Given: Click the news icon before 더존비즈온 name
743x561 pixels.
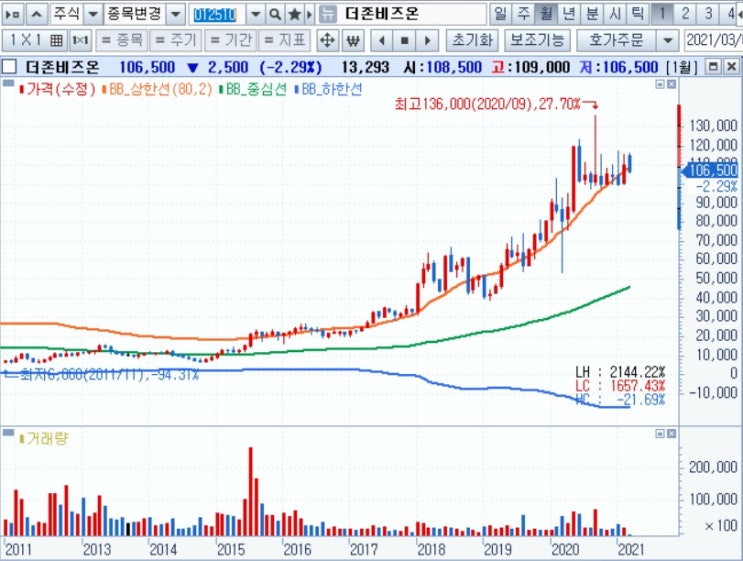Looking at the screenshot, I should pos(327,15).
